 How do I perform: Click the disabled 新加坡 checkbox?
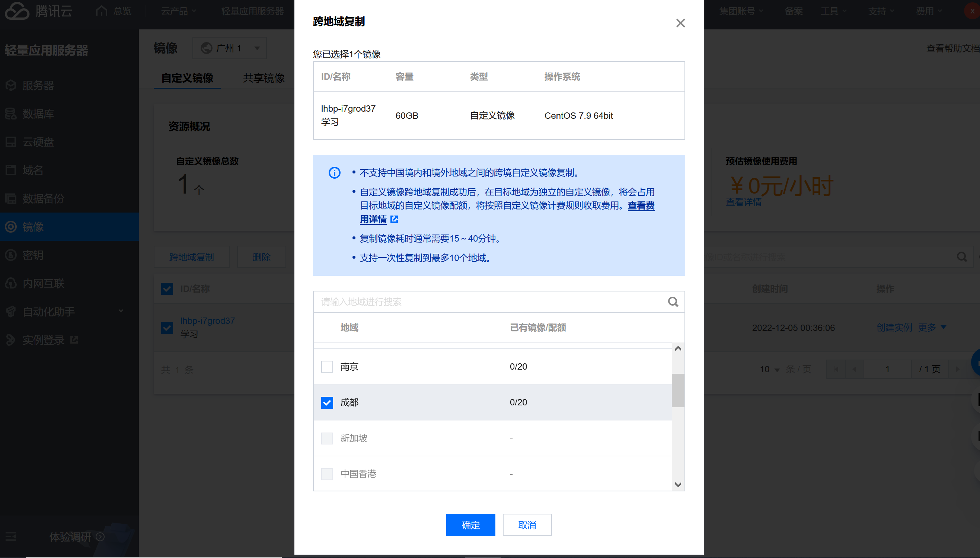tap(327, 438)
